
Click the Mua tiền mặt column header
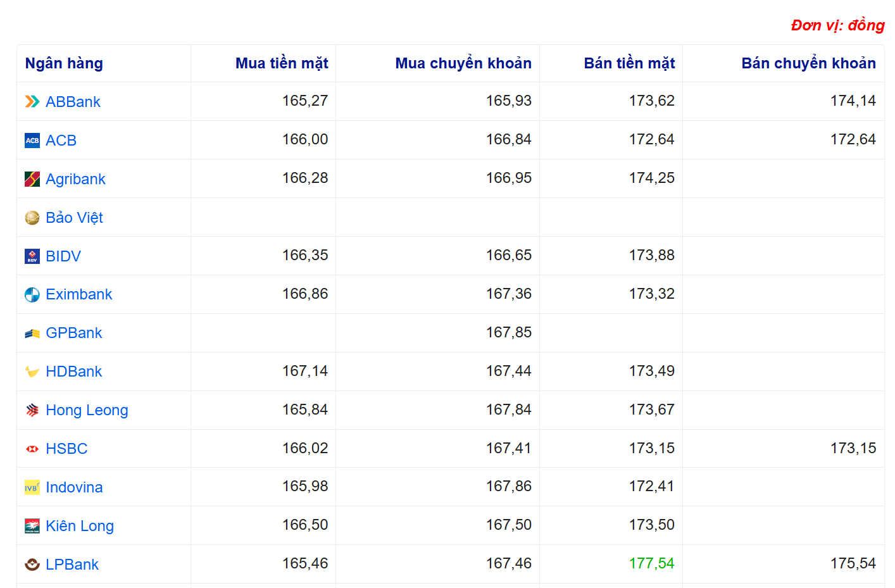point(282,63)
